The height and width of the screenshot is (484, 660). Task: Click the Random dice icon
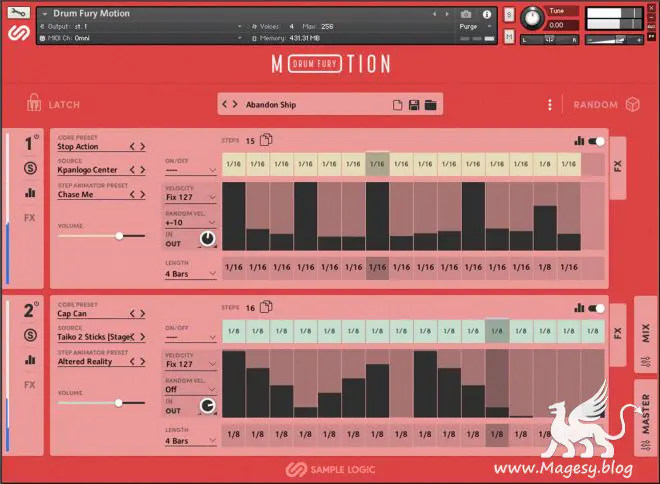click(633, 104)
